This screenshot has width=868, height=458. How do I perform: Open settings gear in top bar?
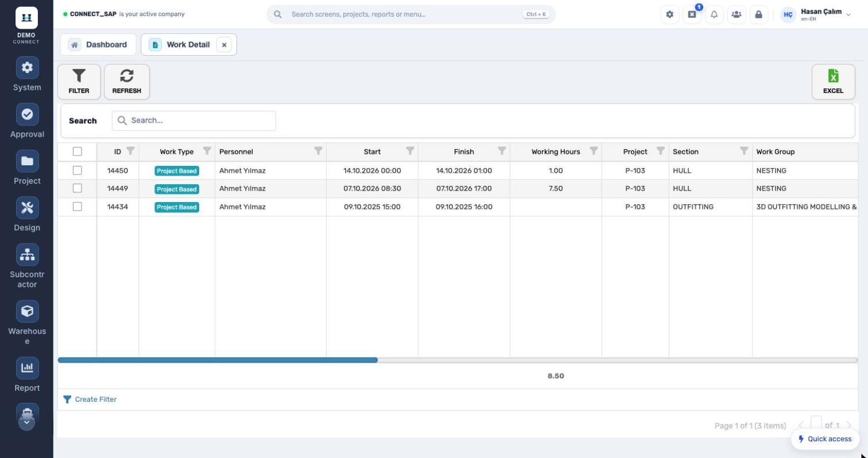click(x=669, y=14)
